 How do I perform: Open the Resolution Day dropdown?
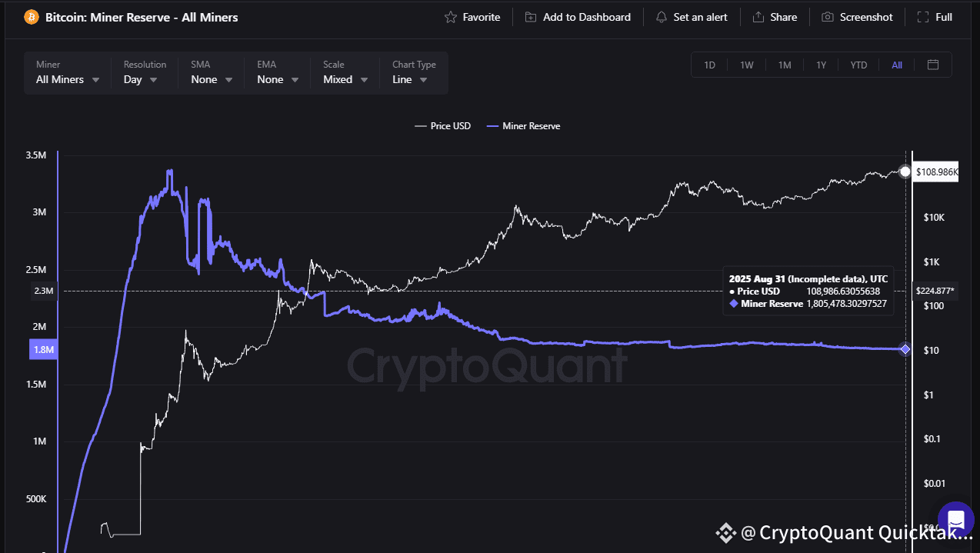141,79
